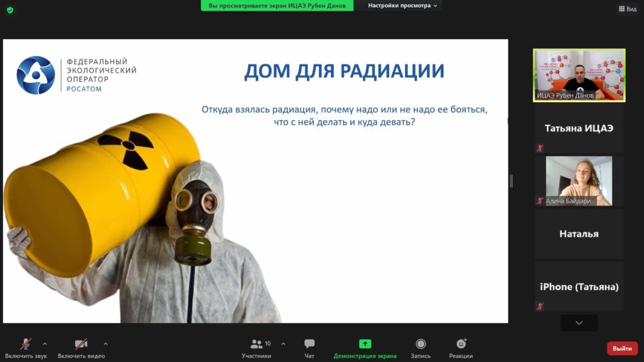Screen dimensions: 644x362
Task: Open the Участники participants panel
Action: point(257,347)
